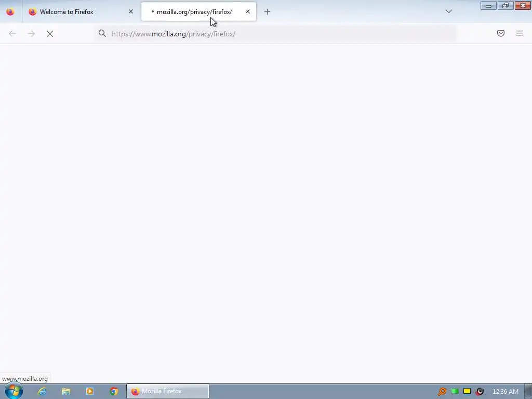Click the orange magnifier tray icon
532x399 pixels.
click(x=442, y=392)
